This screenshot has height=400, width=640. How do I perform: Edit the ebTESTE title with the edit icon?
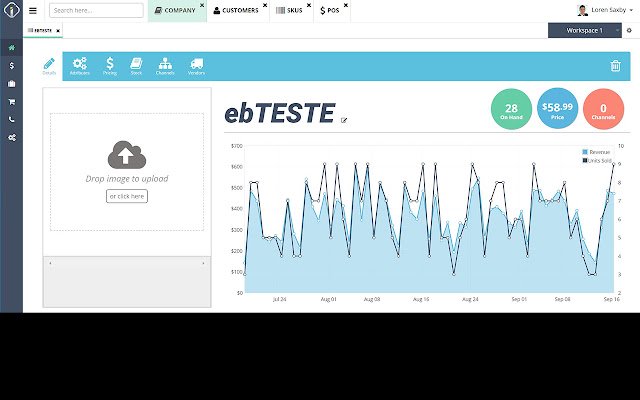tap(344, 120)
